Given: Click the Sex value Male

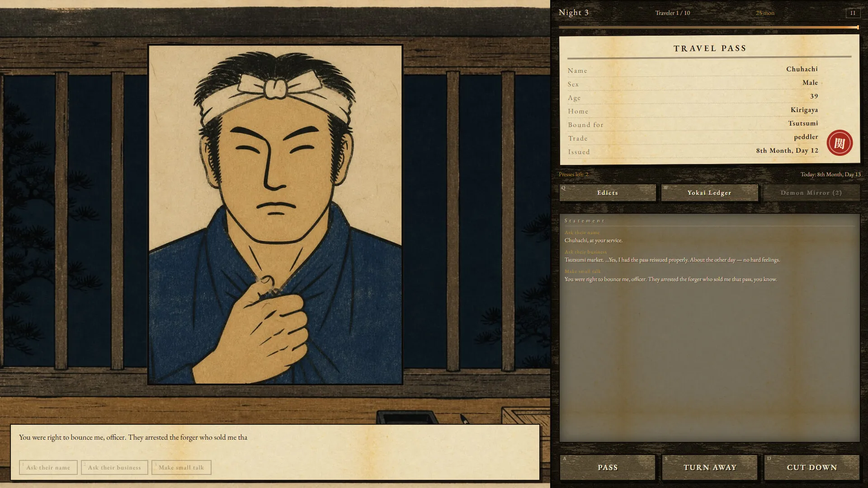Looking at the screenshot, I should (x=810, y=83).
